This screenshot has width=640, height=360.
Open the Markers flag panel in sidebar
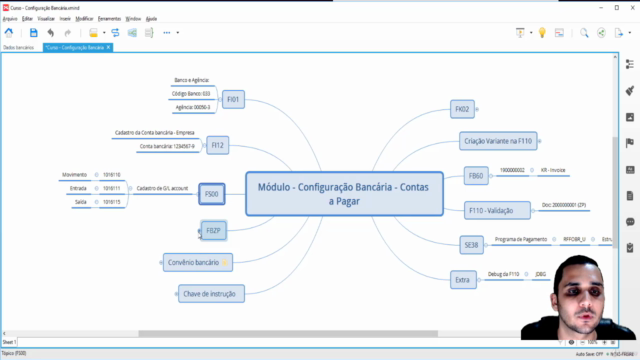coord(630,143)
